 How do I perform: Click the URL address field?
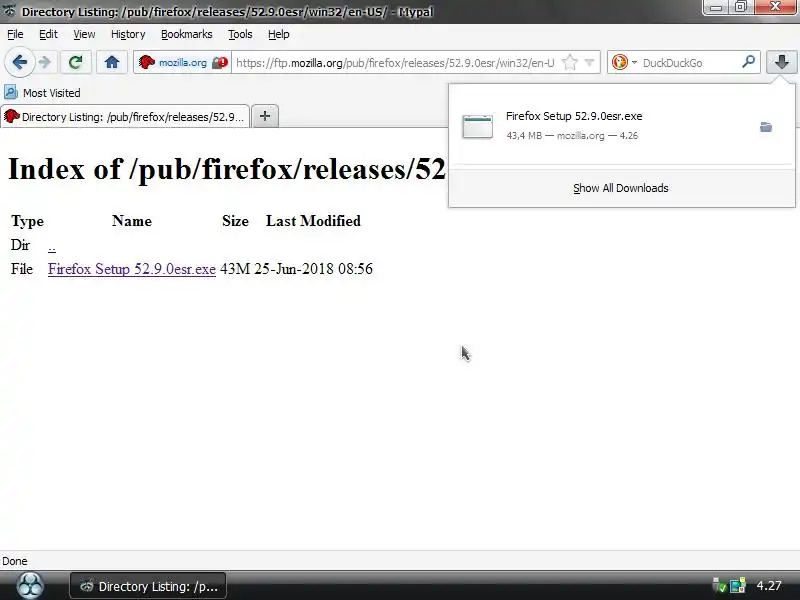(395, 63)
